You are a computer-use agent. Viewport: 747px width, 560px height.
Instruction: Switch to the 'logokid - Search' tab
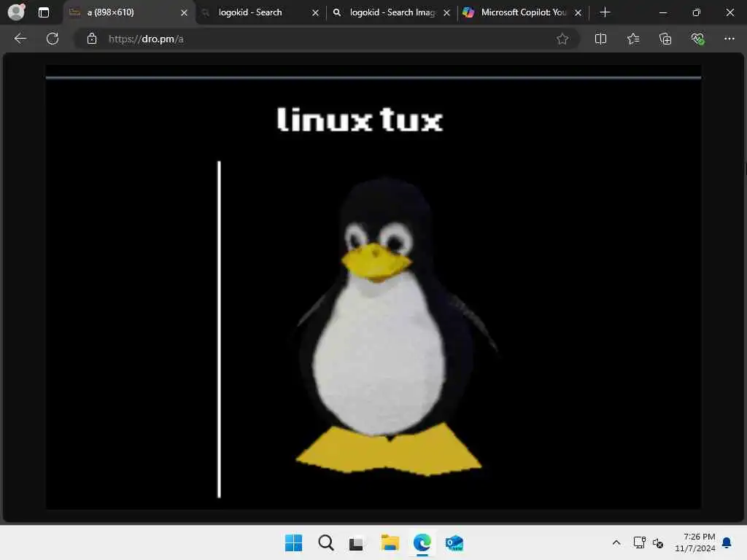click(x=260, y=13)
